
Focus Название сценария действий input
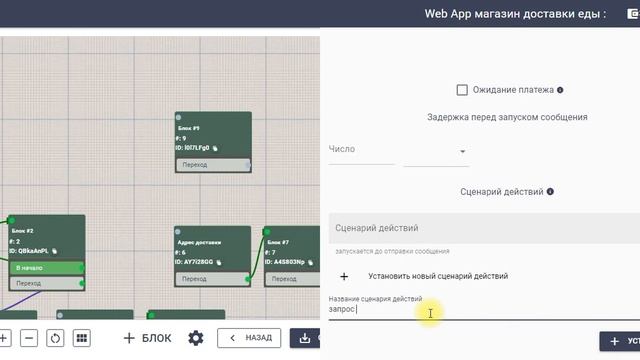tap(484, 309)
